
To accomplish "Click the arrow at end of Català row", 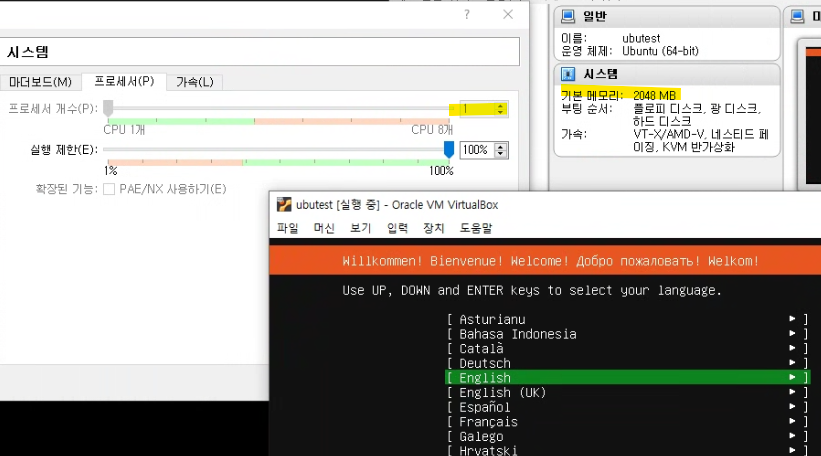I will tap(792, 348).
